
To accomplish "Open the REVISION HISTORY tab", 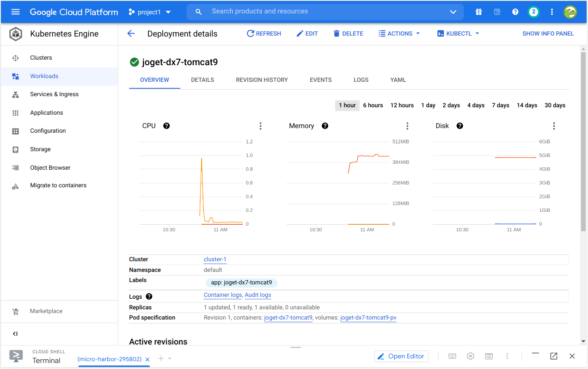I will click(262, 80).
